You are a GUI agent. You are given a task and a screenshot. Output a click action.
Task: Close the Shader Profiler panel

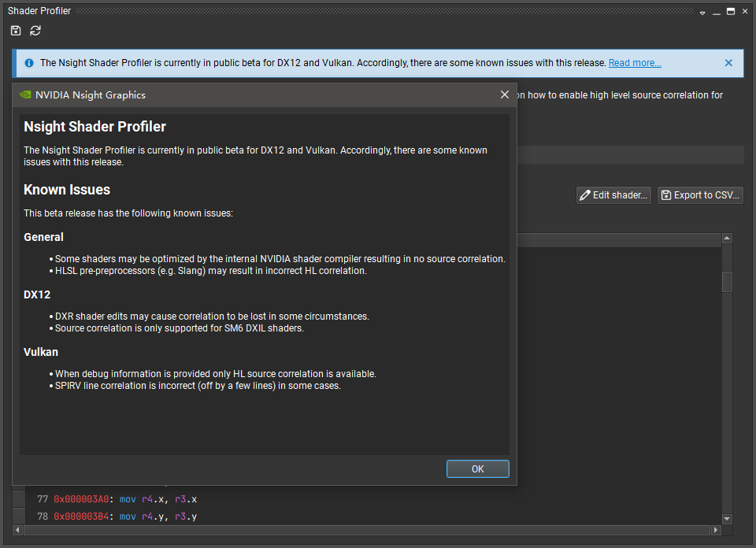tap(745, 12)
